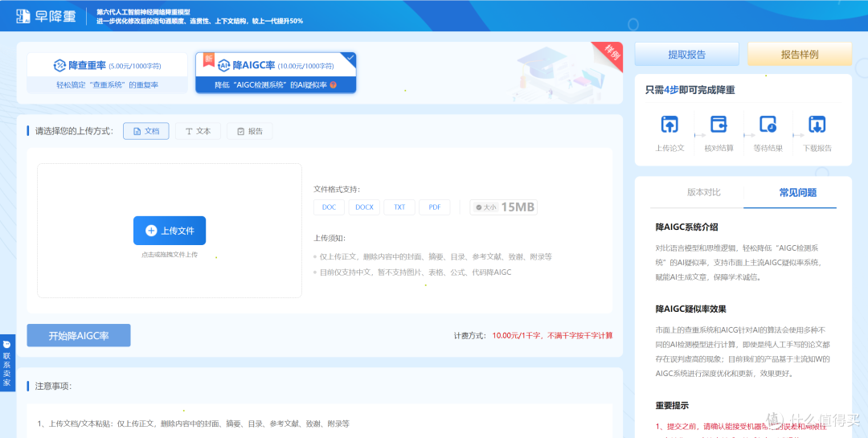
Task: Choose the 报告 upload method
Action: pos(250,131)
